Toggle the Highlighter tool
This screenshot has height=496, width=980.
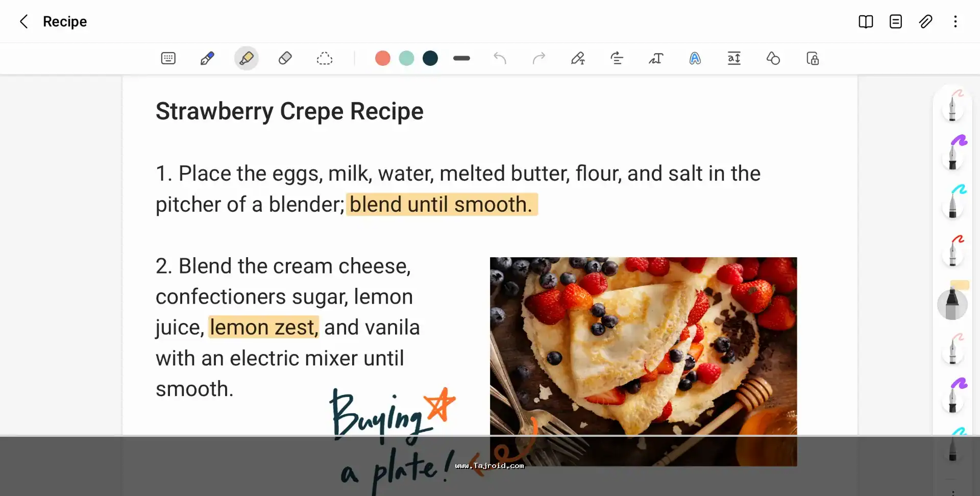coord(247,58)
